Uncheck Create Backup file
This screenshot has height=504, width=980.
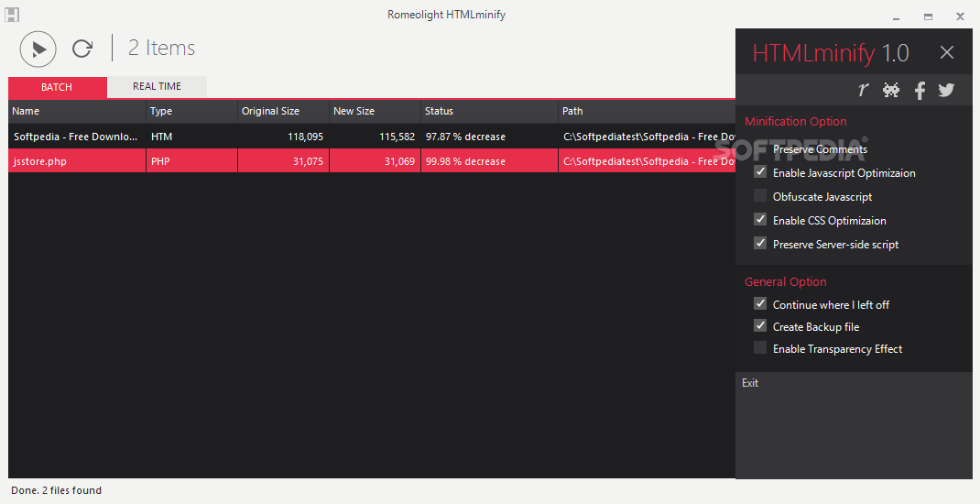760,326
